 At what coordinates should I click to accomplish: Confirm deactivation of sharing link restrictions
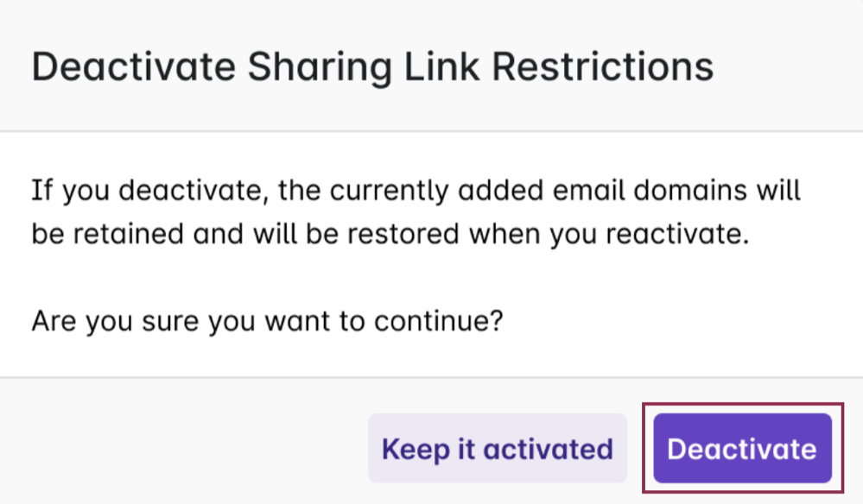coord(741,448)
